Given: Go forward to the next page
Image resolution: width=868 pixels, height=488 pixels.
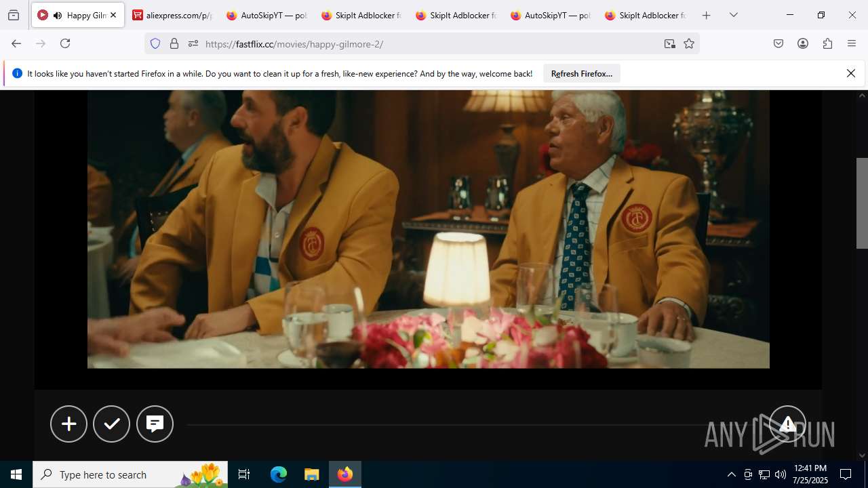Looking at the screenshot, I should [41, 43].
